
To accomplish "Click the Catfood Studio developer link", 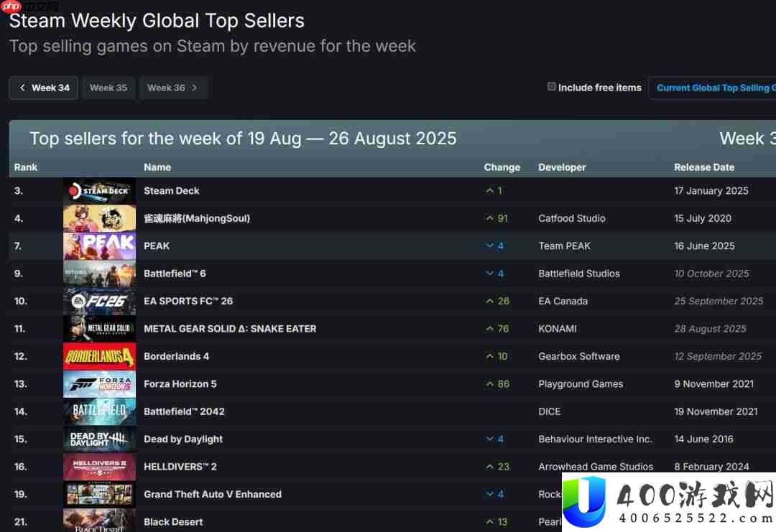I will coord(572,218).
